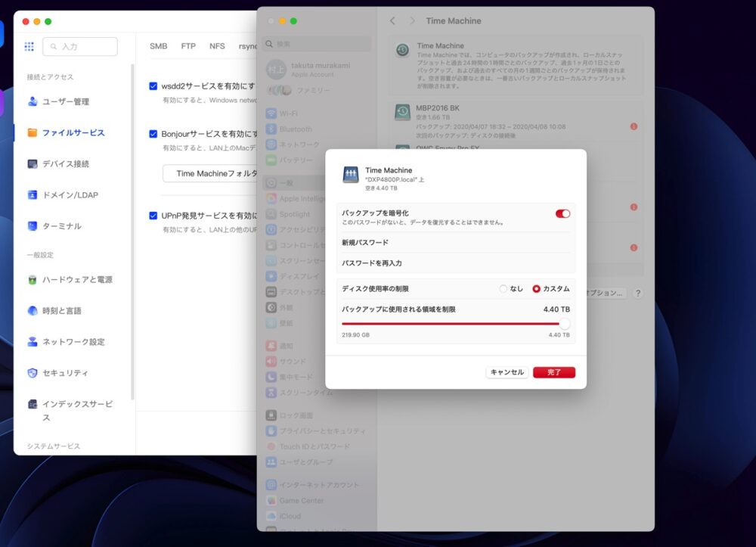This screenshot has height=547, width=756.
Task: Select the ファイルサービス folder icon
Action: (33, 132)
